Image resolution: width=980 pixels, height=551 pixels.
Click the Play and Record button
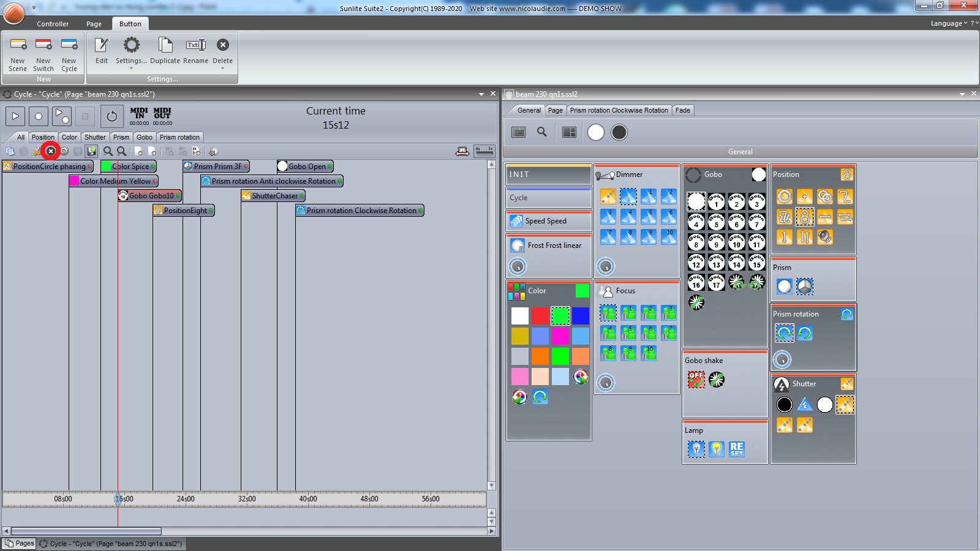click(x=62, y=116)
